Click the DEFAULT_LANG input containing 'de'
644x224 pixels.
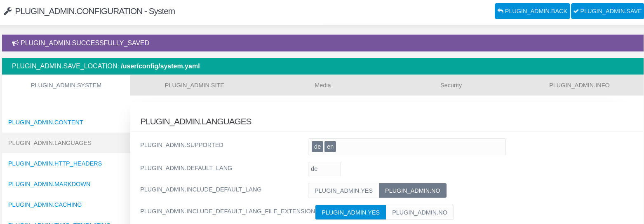(324, 169)
